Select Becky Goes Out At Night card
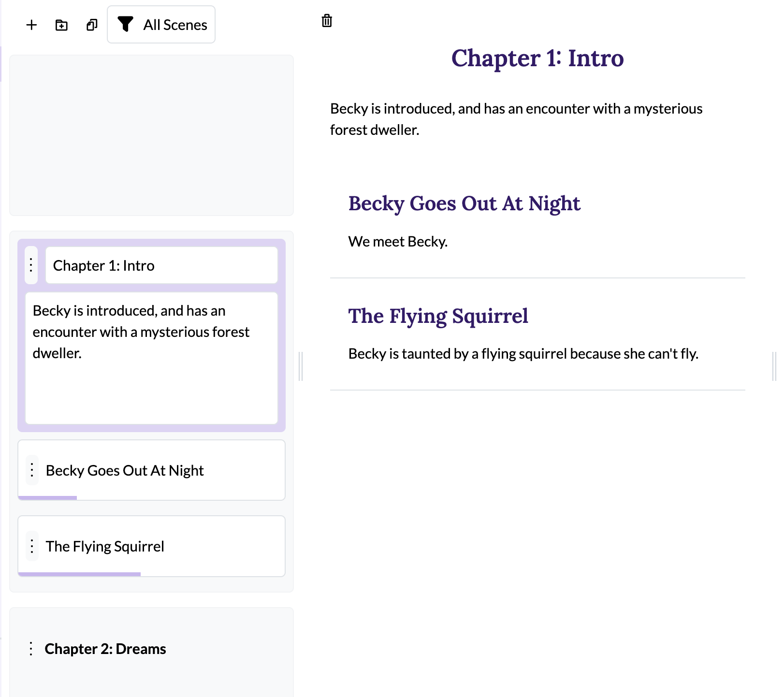This screenshot has width=784, height=697. coord(151,470)
